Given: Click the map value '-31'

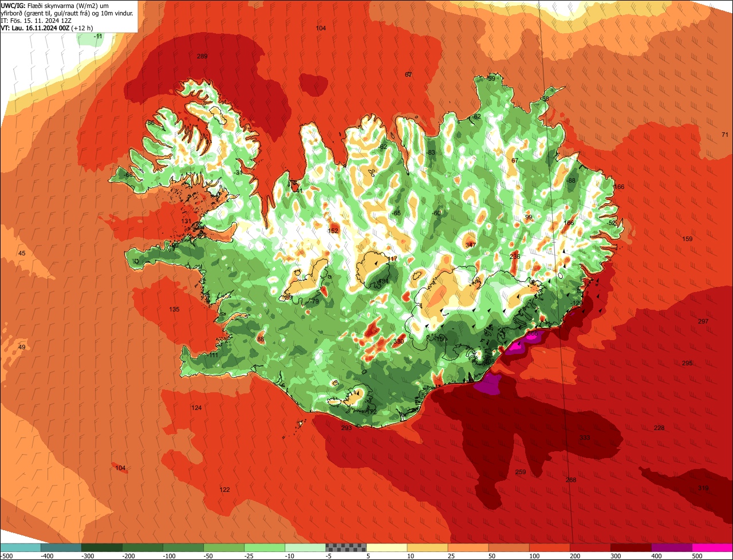Looking at the screenshot, I should 238,172.
